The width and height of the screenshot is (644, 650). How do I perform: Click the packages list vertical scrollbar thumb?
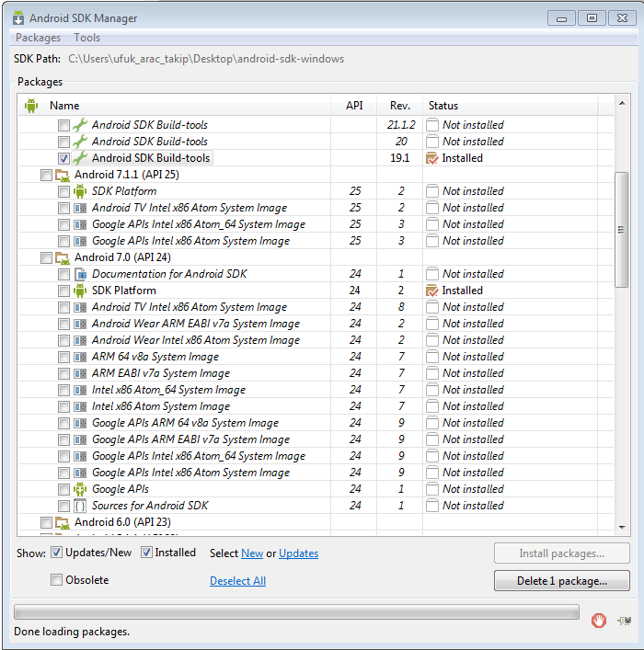point(621,229)
